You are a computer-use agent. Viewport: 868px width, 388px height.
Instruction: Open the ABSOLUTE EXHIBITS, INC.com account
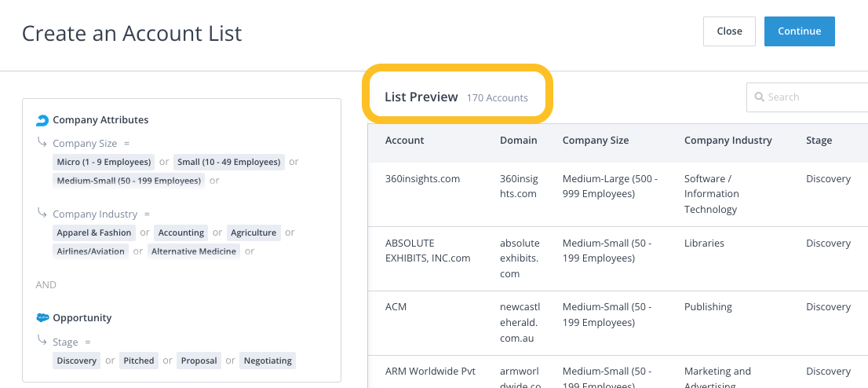[427, 251]
